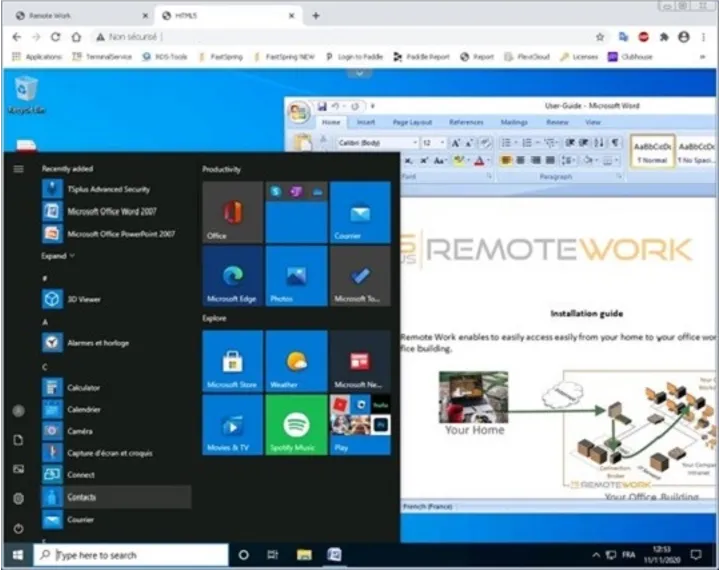Show more bookmarks with overflow chevron
Screen dimensions: 720x570
703,57
